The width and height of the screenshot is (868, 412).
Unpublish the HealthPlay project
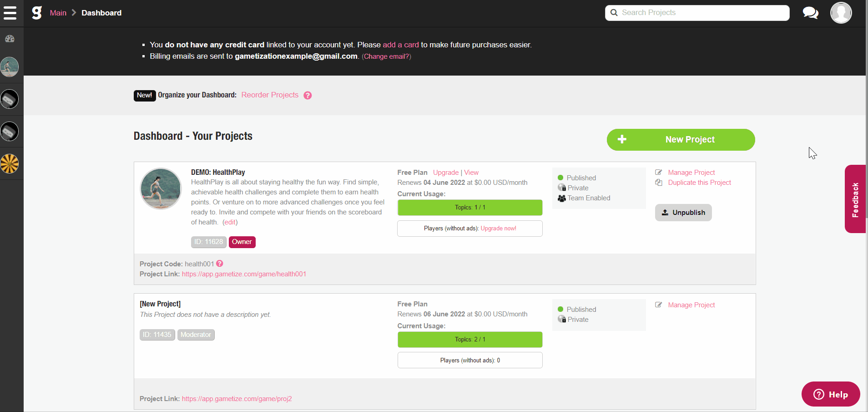[683, 213]
